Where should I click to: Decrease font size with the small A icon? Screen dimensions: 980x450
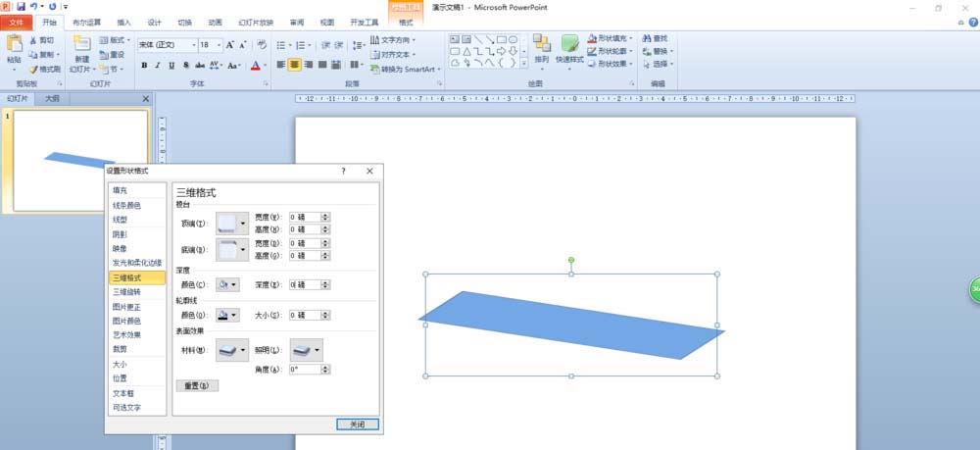[x=242, y=45]
